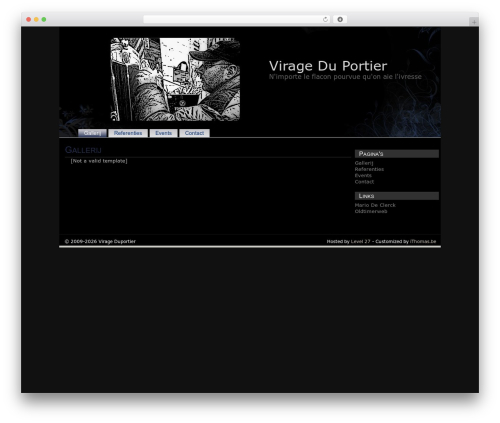Open the Gallerij navigation tab

(92, 133)
